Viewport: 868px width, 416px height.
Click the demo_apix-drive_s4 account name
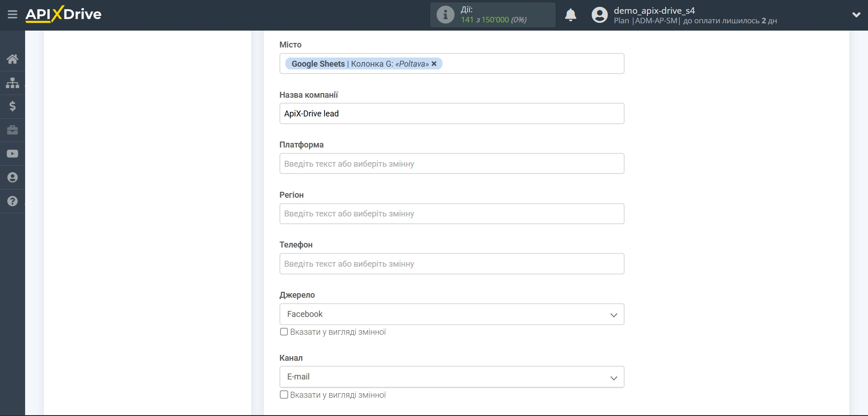tap(654, 11)
